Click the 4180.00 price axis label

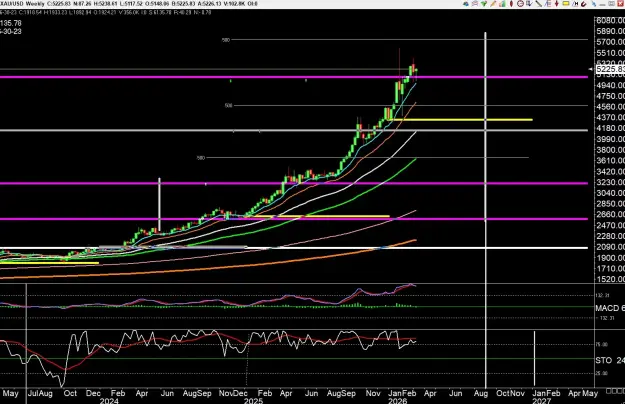coord(611,128)
